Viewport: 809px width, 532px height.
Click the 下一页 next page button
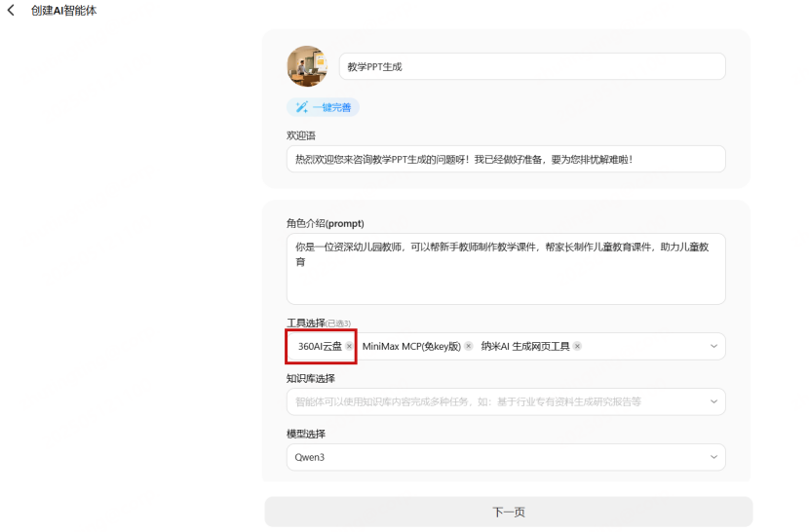coord(508,513)
